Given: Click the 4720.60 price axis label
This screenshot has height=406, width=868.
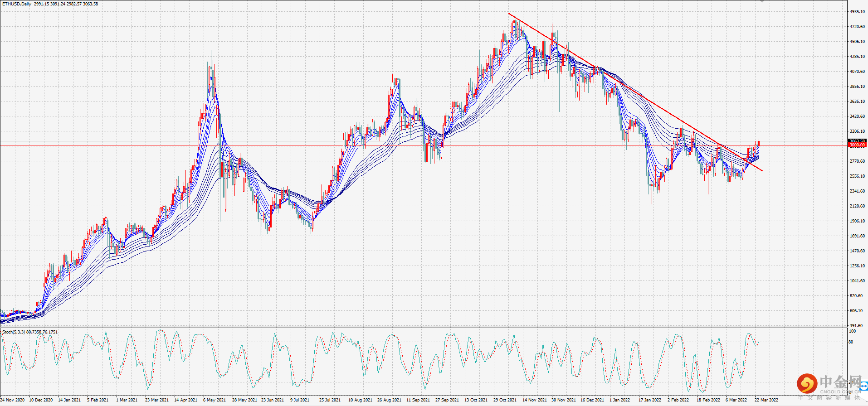Looking at the screenshot, I should [857, 27].
